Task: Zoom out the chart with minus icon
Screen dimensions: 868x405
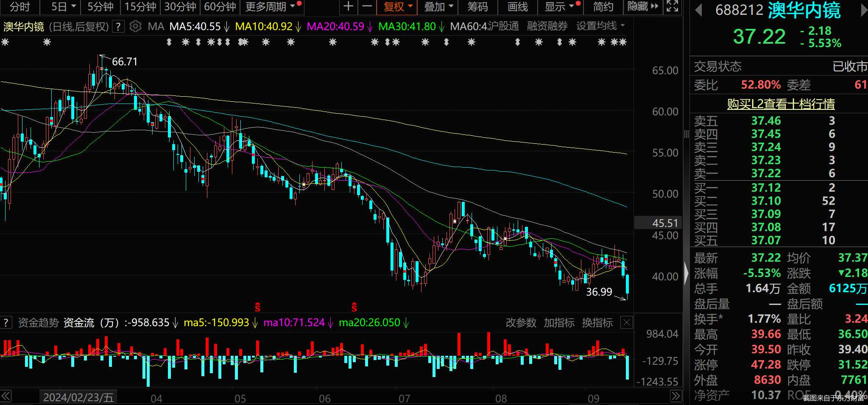Action: (x=367, y=6)
